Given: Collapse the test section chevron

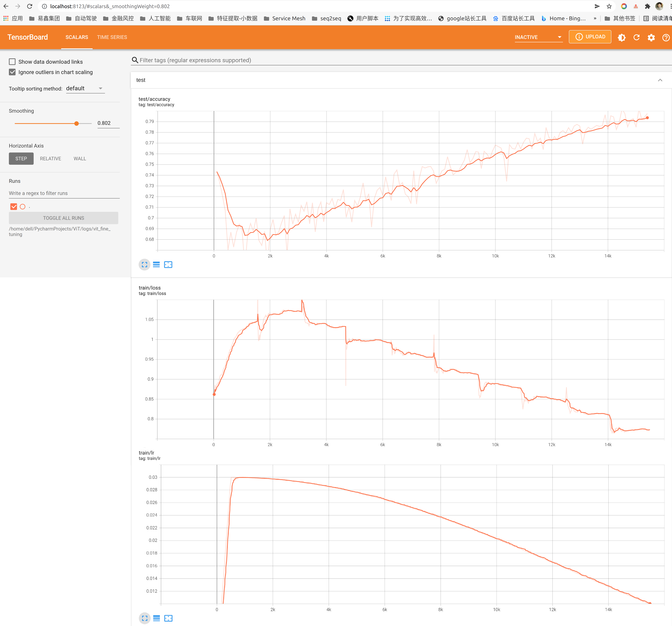Looking at the screenshot, I should click(x=660, y=80).
